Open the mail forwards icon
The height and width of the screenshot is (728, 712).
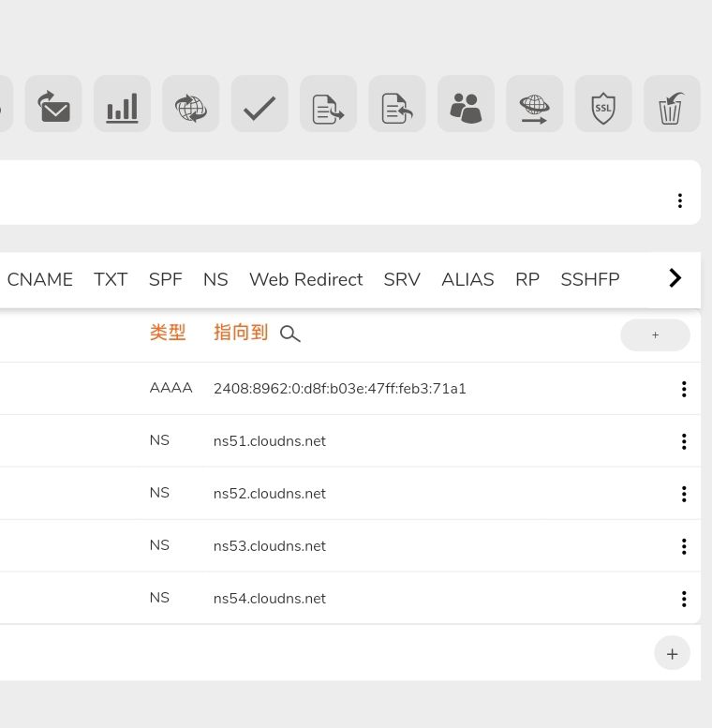(x=53, y=104)
